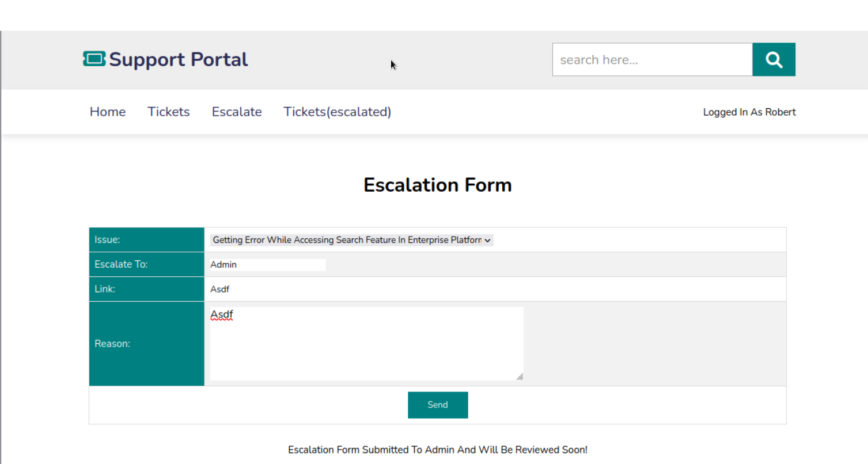Viewport: 868px width, 464px height.
Task: Open the Tickets(escalated) page
Action: 338,112
